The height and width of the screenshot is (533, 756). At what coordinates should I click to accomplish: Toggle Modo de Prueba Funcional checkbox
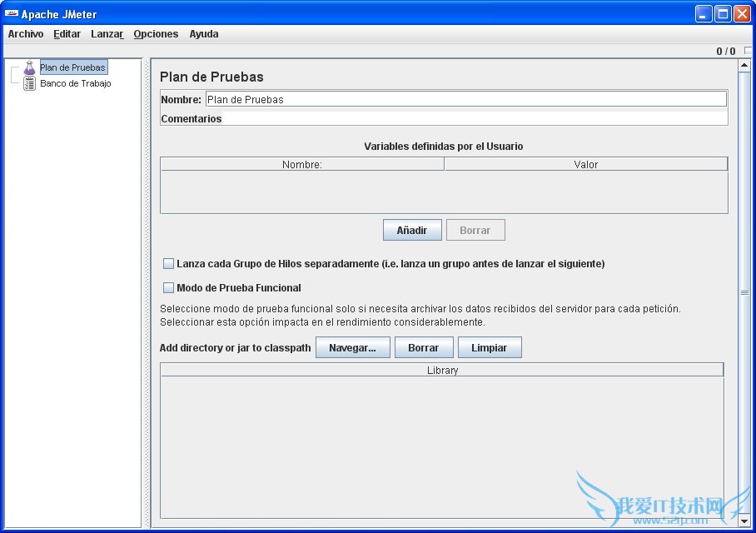coord(169,288)
